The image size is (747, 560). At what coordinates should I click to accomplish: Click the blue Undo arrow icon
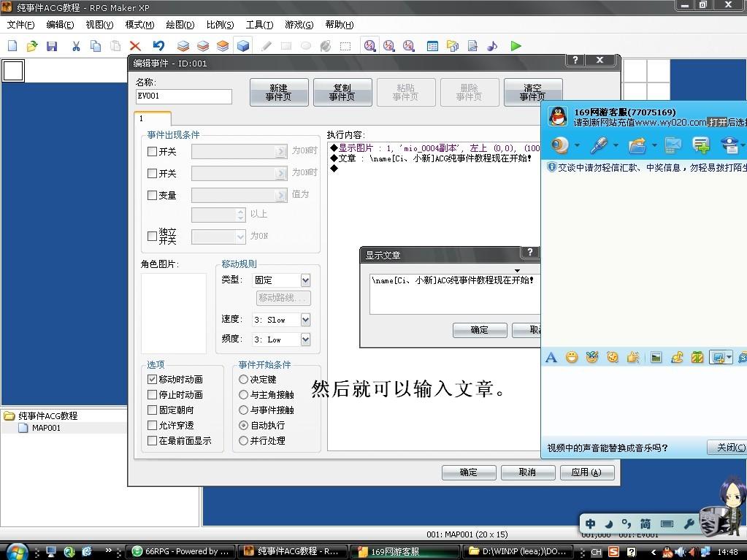coord(158,46)
